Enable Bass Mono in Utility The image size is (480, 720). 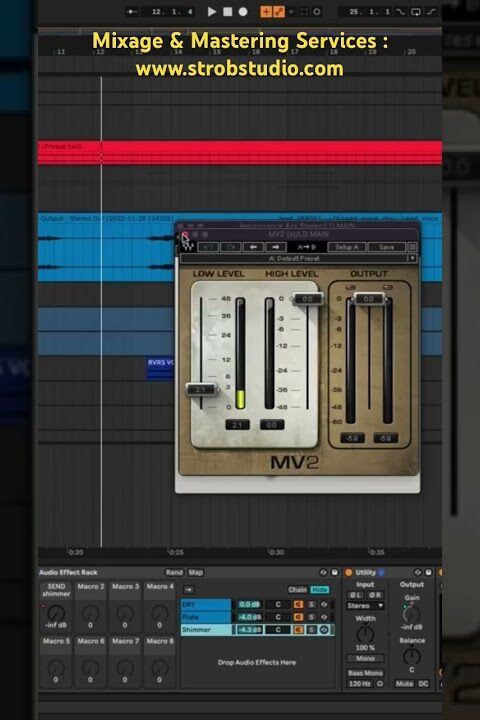point(365,673)
